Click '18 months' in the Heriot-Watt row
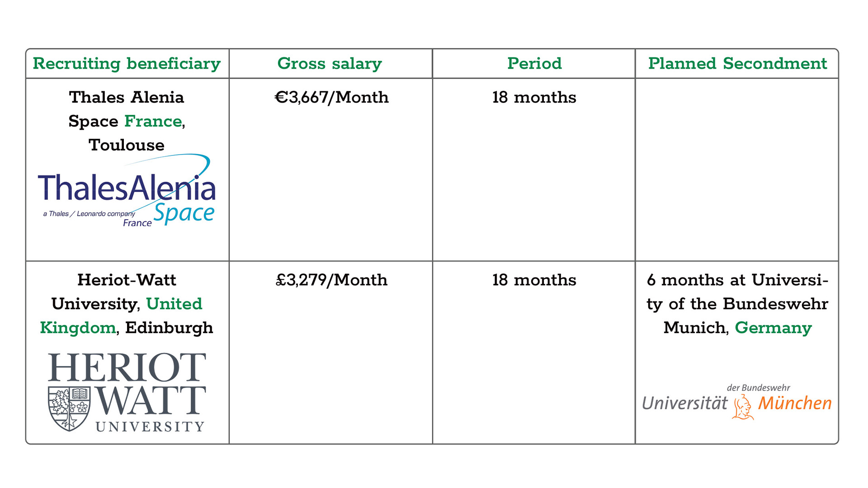 tap(534, 280)
